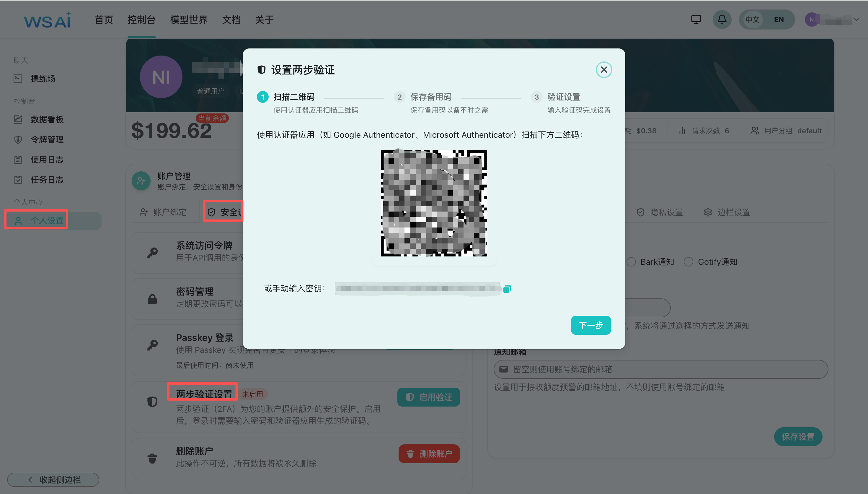Select Bark通知 radio button
This screenshot has height=494, width=868.
(x=631, y=262)
